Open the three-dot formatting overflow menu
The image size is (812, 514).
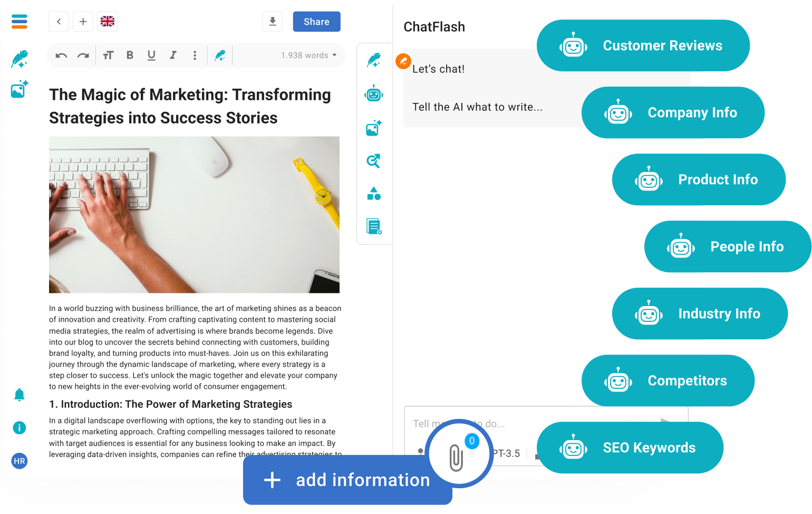coord(195,55)
